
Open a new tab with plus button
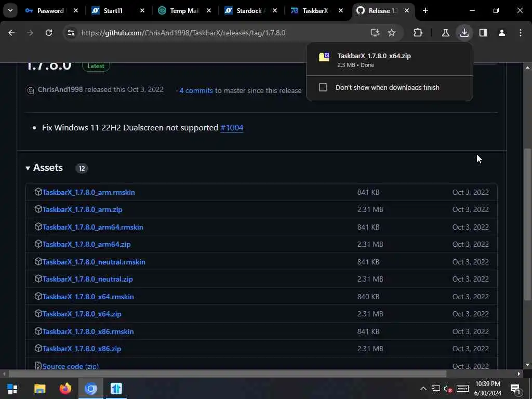tap(425, 10)
